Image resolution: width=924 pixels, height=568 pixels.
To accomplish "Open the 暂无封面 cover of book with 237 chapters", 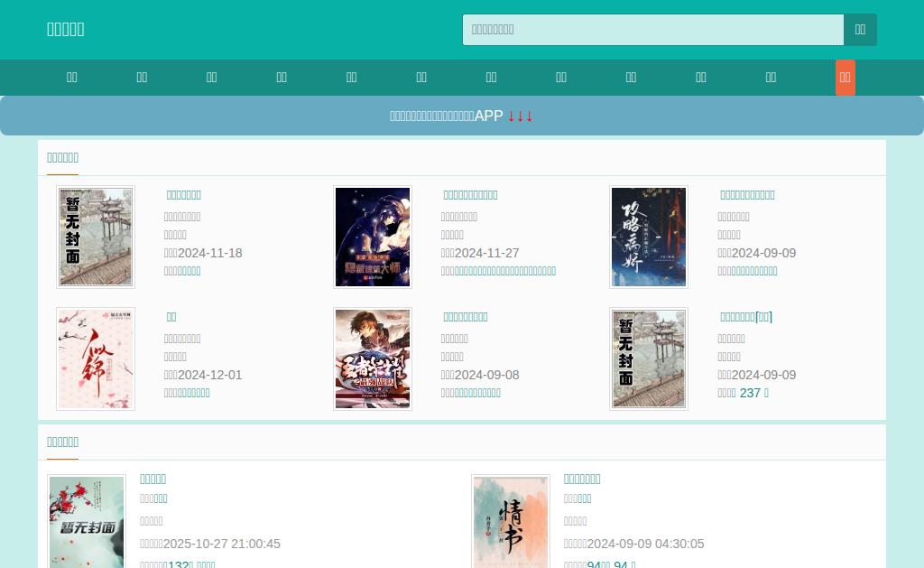I will 649,358.
